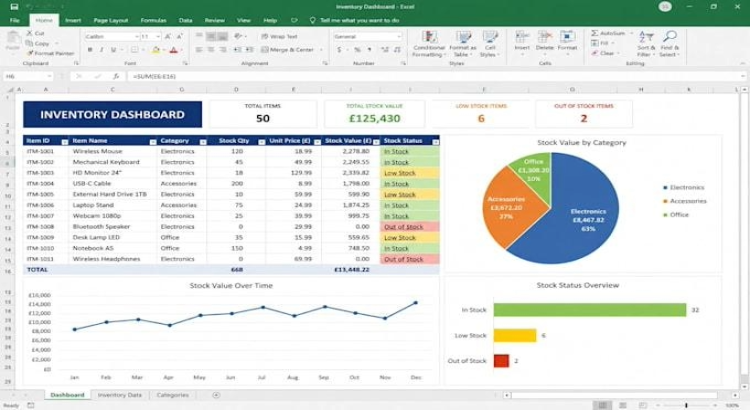Apply Percent Style format
Screen dimensions: 750x410
click(357, 50)
